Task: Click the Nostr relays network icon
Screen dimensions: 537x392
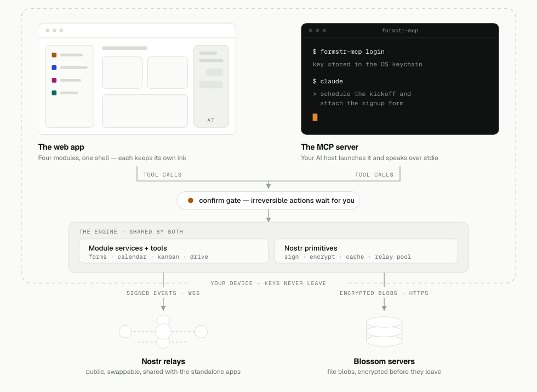Action: click(163, 331)
